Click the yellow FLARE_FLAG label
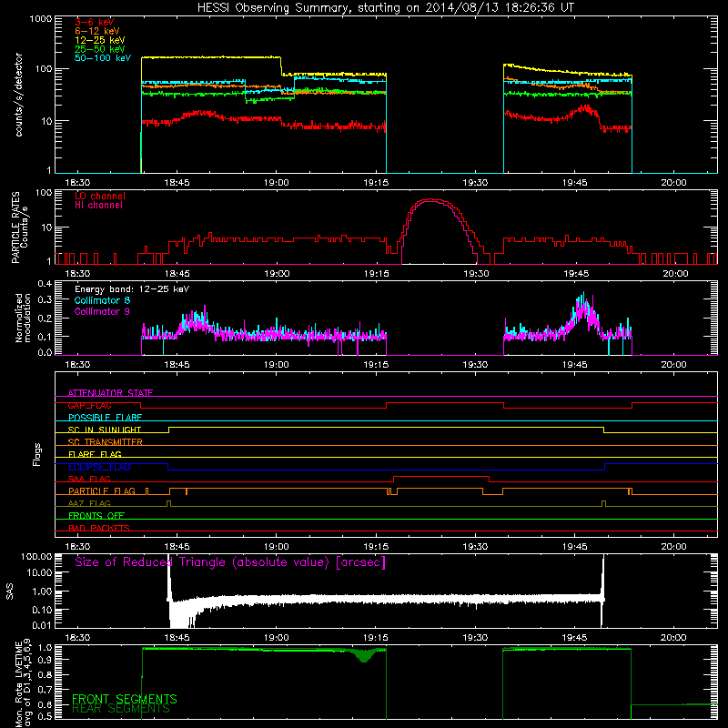 pos(95,454)
